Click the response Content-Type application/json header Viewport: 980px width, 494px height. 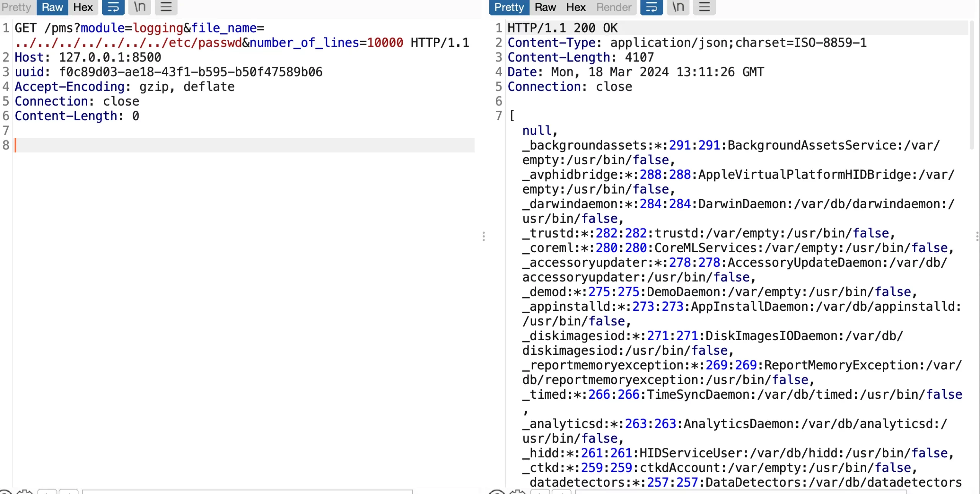(687, 42)
